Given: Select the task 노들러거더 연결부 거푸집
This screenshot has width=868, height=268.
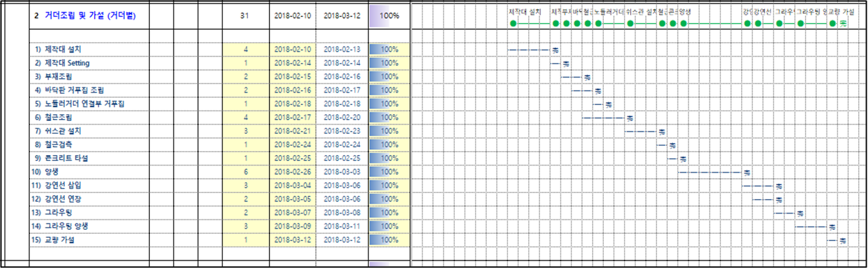Looking at the screenshot, I should (x=83, y=104).
